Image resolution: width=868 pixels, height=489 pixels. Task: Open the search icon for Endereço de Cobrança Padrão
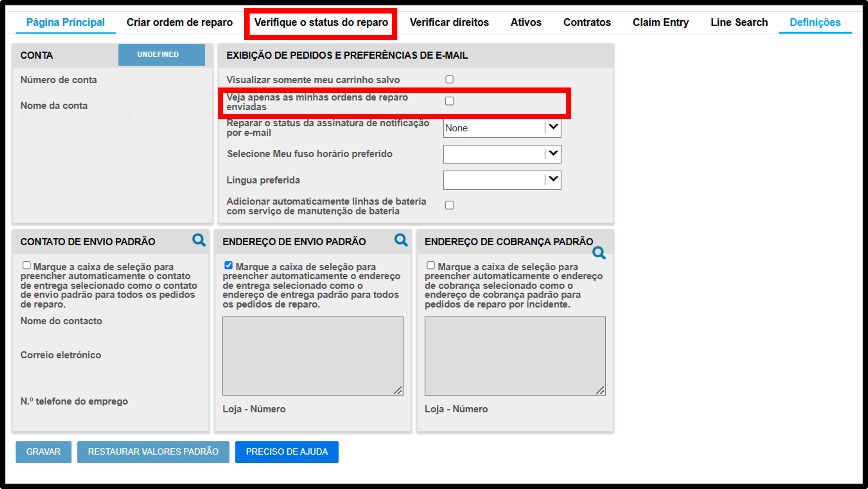[x=599, y=253]
